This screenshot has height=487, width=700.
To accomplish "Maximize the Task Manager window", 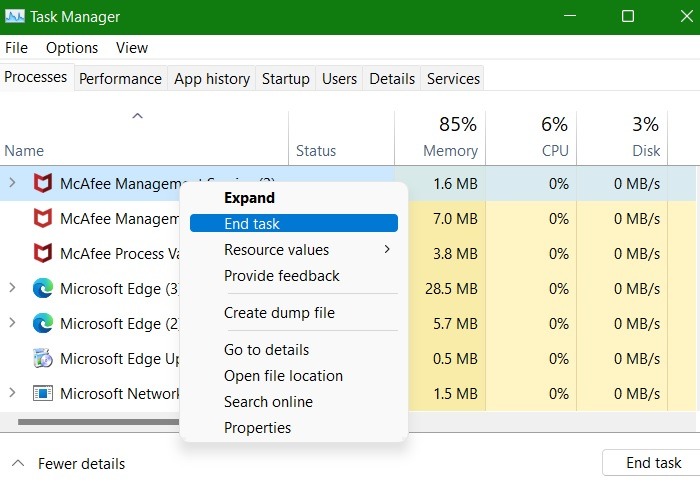I will [x=628, y=16].
